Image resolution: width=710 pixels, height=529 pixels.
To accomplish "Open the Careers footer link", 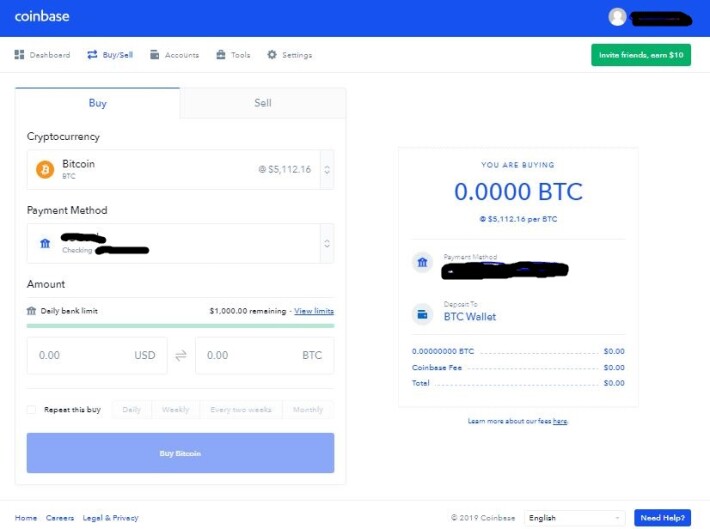I will tap(60, 518).
